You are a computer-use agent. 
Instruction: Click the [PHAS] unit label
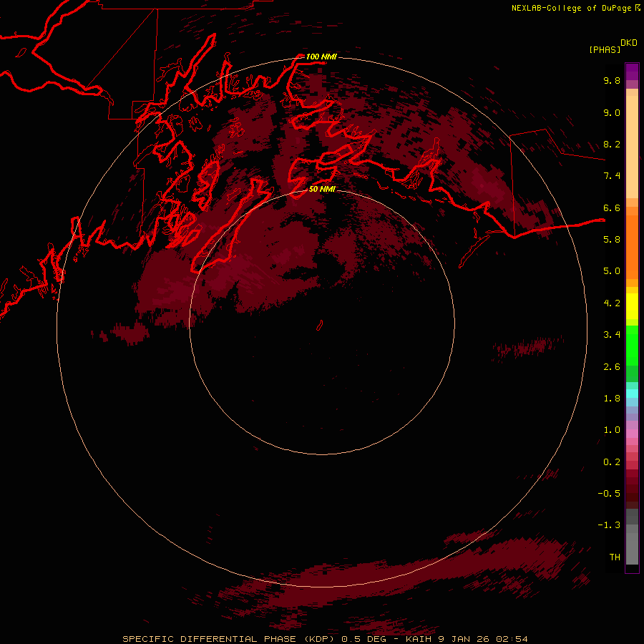pos(605,50)
